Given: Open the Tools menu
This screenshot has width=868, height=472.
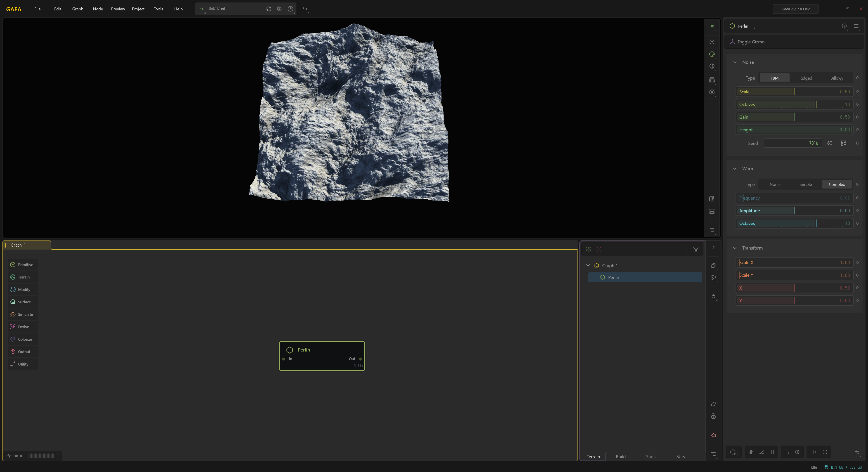Looking at the screenshot, I should 158,9.
